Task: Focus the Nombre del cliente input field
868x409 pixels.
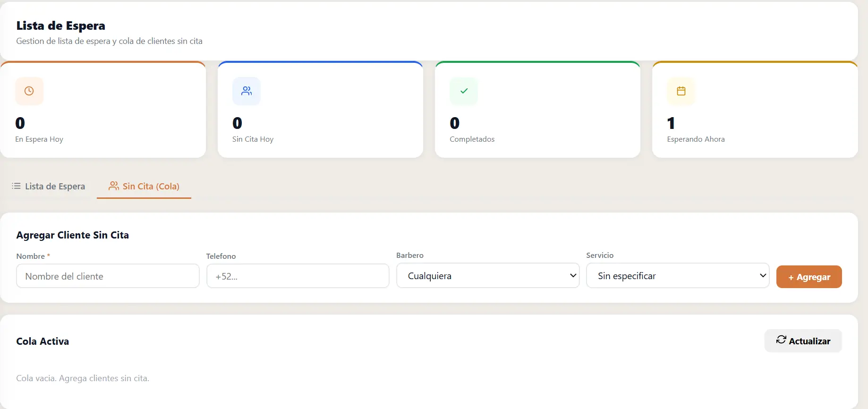Action: (x=108, y=276)
